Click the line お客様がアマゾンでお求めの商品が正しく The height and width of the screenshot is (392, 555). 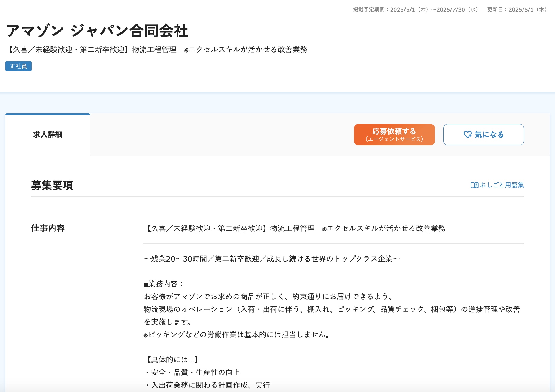pos(268,297)
